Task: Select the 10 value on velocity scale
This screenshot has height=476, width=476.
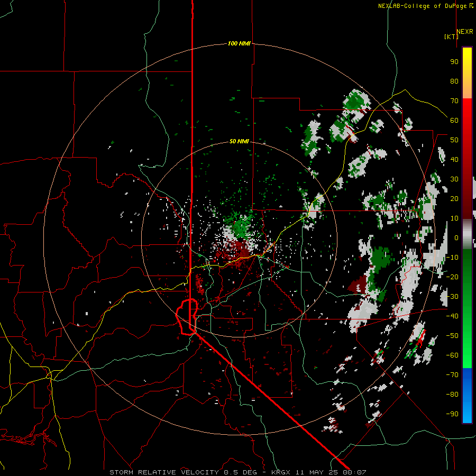Action: pyautogui.click(x=454, y=218)
